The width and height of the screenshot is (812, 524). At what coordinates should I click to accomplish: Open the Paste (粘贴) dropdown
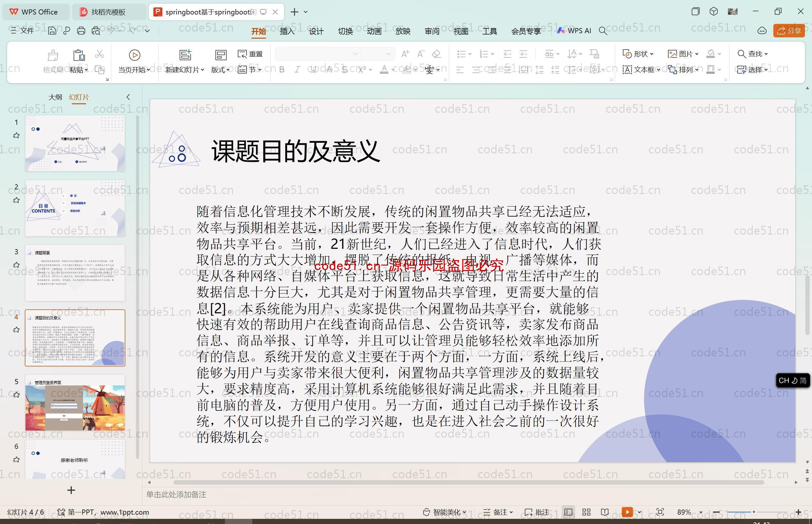tap(79, 70)
